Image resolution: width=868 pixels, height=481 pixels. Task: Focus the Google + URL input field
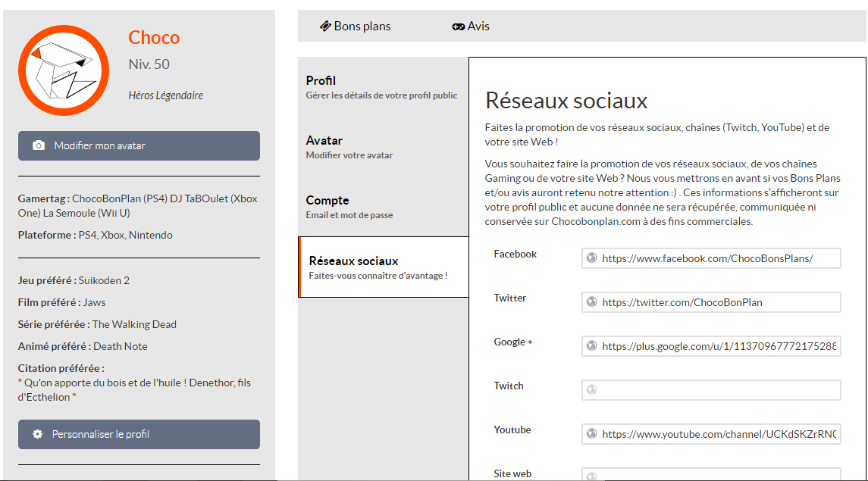tap(711, 346)
